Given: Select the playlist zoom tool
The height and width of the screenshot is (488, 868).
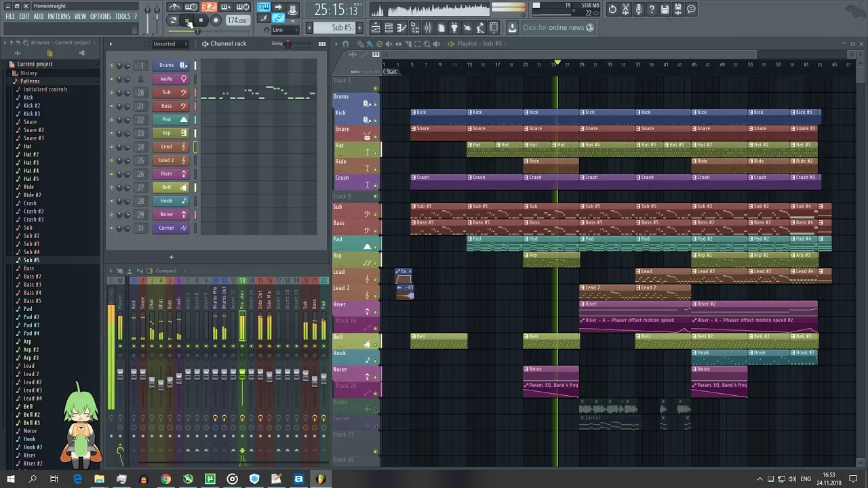Looking at the screenshot, I should pos(427,44).
